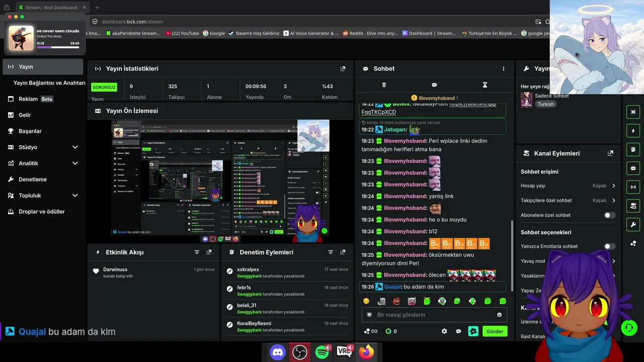Toggle the chat widget in right rail
Viewport: 644px width, 362px height.
[633, 168]
